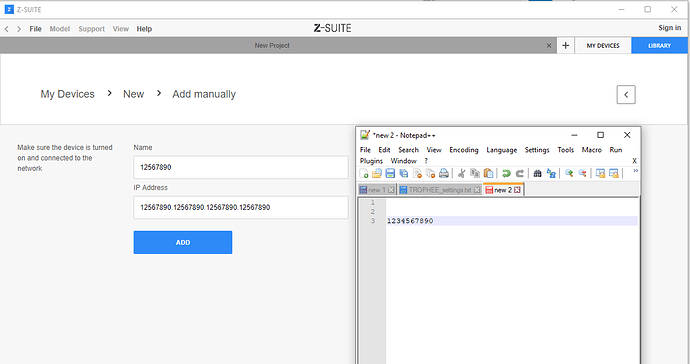Close the new 1 tab in Notepad++
The height and width of the screenshot is (364, 690).
coord(391,190)
